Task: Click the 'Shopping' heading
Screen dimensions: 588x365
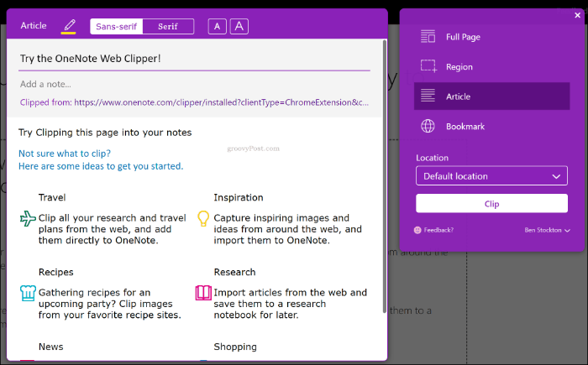Action: (235, 347)
